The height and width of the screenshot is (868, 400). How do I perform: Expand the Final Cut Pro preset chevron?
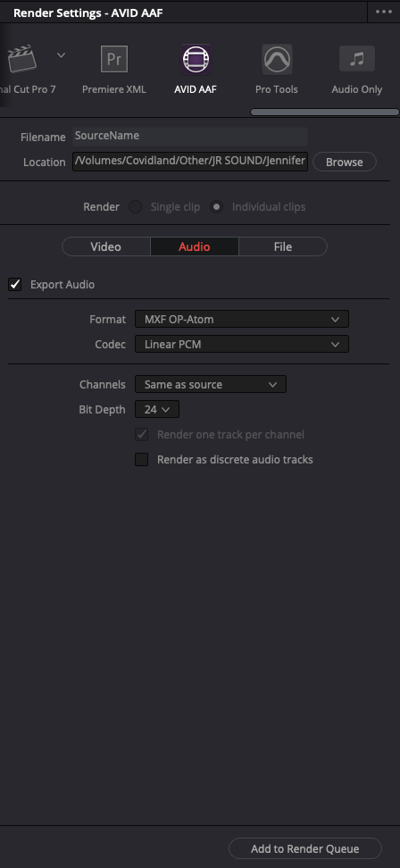[62, 54]
